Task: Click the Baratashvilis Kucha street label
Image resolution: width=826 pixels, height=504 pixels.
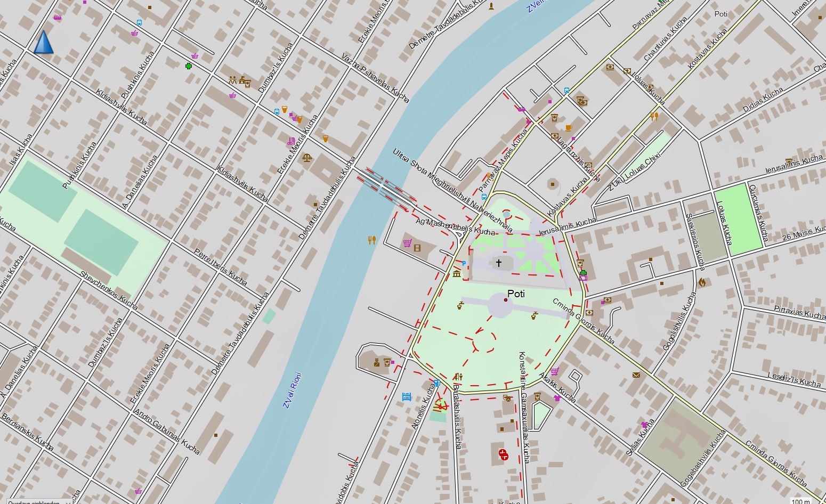Action: tap(457, 416)
